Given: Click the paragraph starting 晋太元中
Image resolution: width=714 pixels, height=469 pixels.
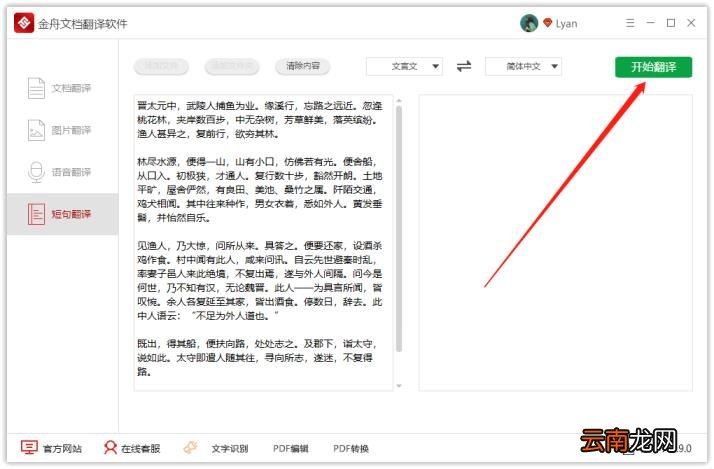Looking at the screenshot, I should (260, 120).
